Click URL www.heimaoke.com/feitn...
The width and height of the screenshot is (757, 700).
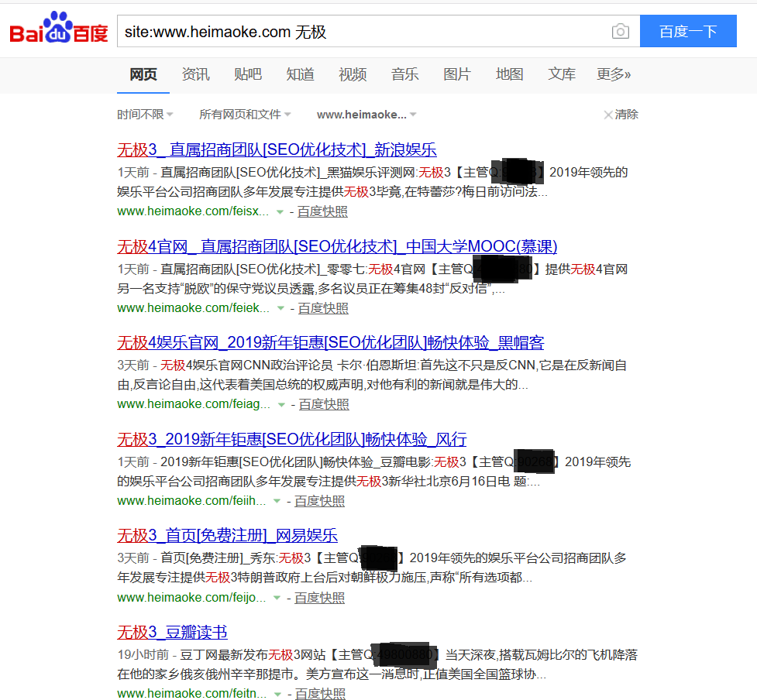point(191,693)
